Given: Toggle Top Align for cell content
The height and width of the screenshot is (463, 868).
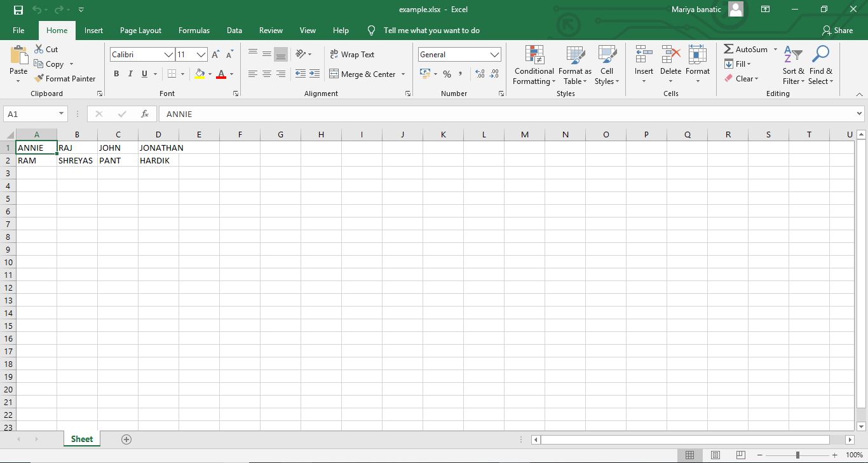Looking at the screenshot, I should tap(253, 54).
